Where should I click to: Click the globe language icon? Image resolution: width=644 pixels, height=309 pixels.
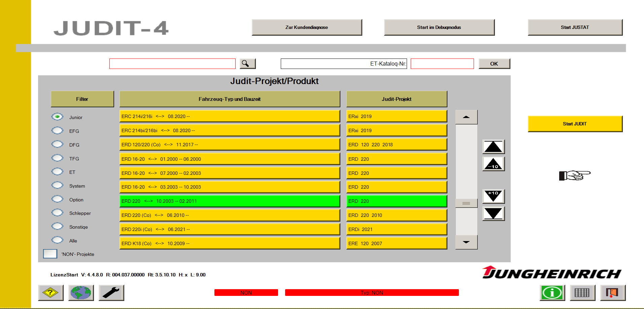point(81,293)
